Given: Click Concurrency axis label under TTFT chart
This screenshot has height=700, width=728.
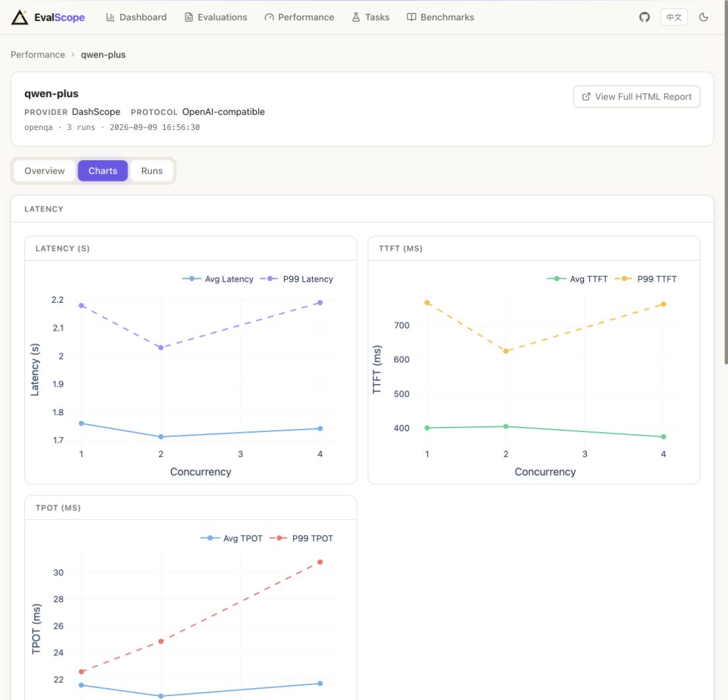Looking at the screenshot, I should [545, 472].
